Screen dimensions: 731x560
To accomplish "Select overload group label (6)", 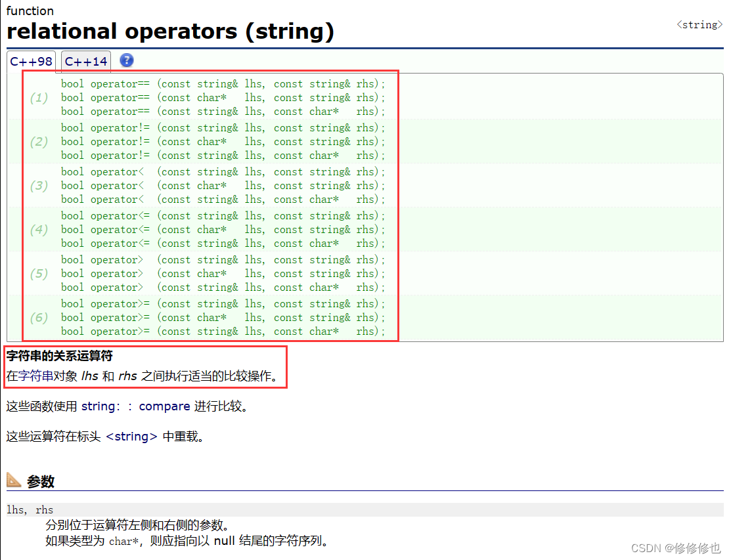I will [37, 317].
